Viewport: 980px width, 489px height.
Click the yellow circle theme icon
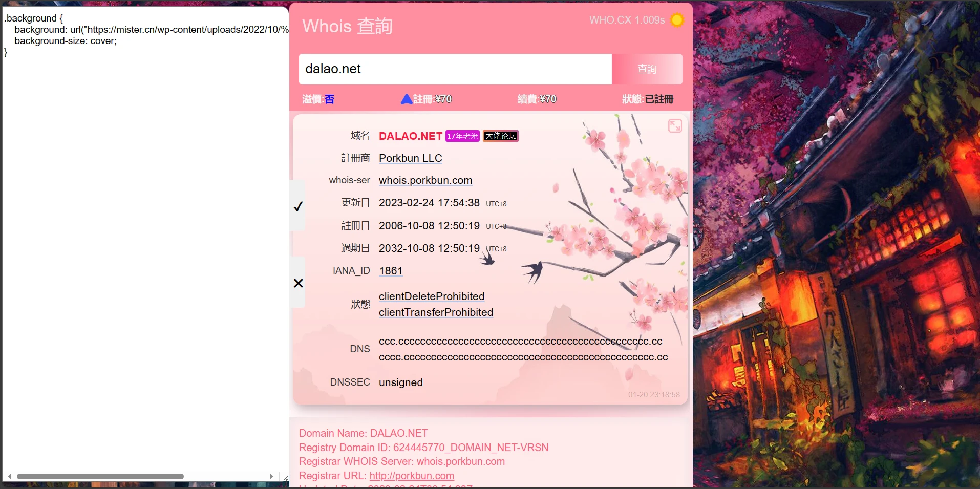tap(677, 20)
